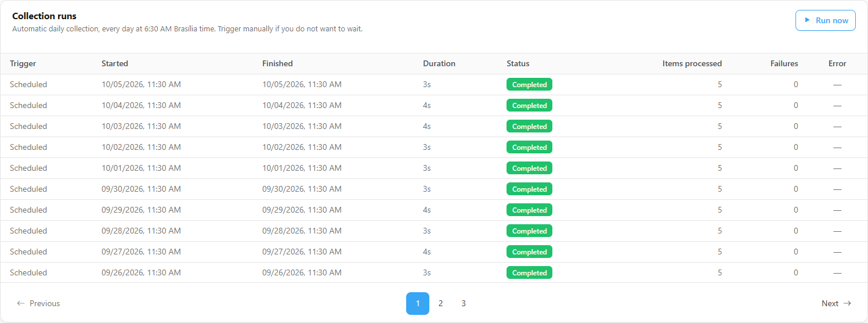Click the Status column header
This screenshot has height=323, width=868.
pyautogui.click(x=518, y=63)
